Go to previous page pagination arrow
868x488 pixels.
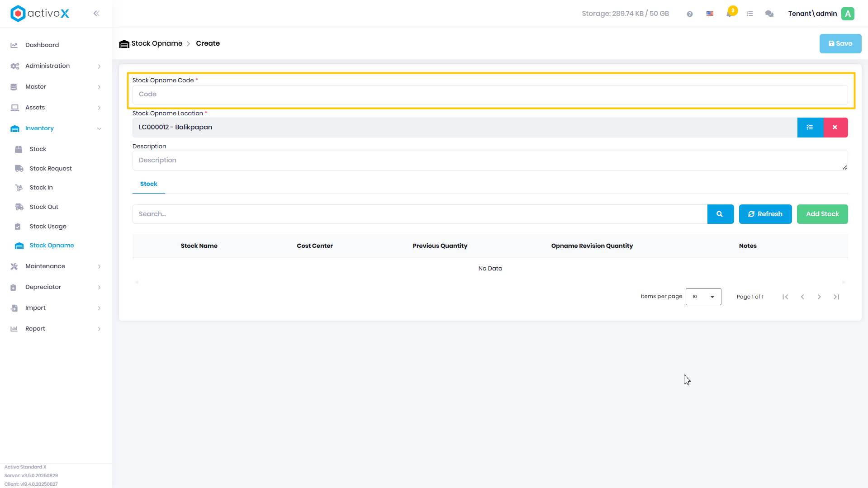tap(802, 297)
